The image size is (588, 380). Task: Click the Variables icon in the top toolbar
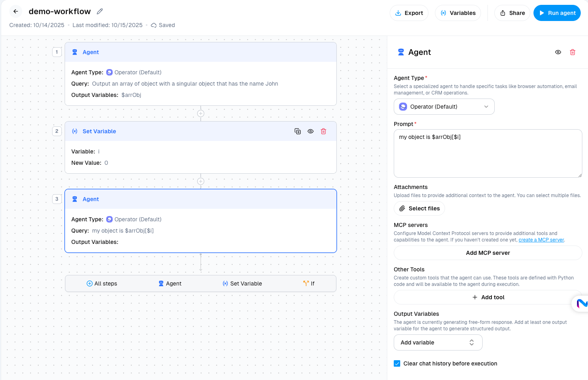[x=443, y=13]
